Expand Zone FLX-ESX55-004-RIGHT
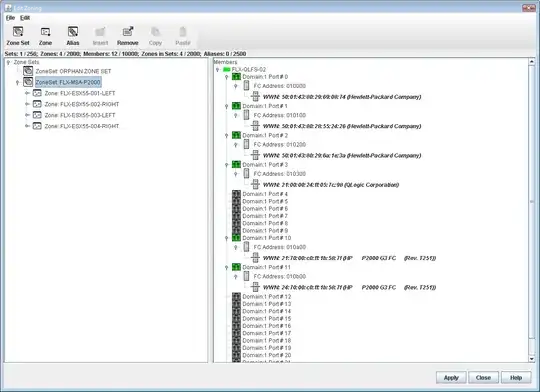The image size is (540, 392). [27, 126]
